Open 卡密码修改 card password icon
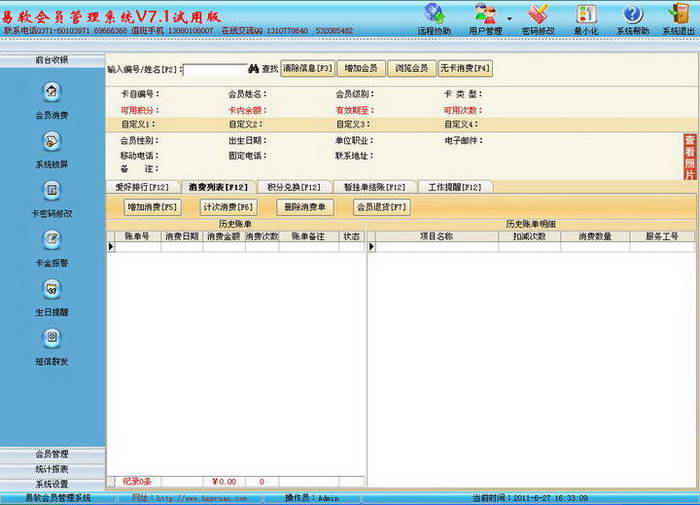The image size is (700, 505). point(52,191)
